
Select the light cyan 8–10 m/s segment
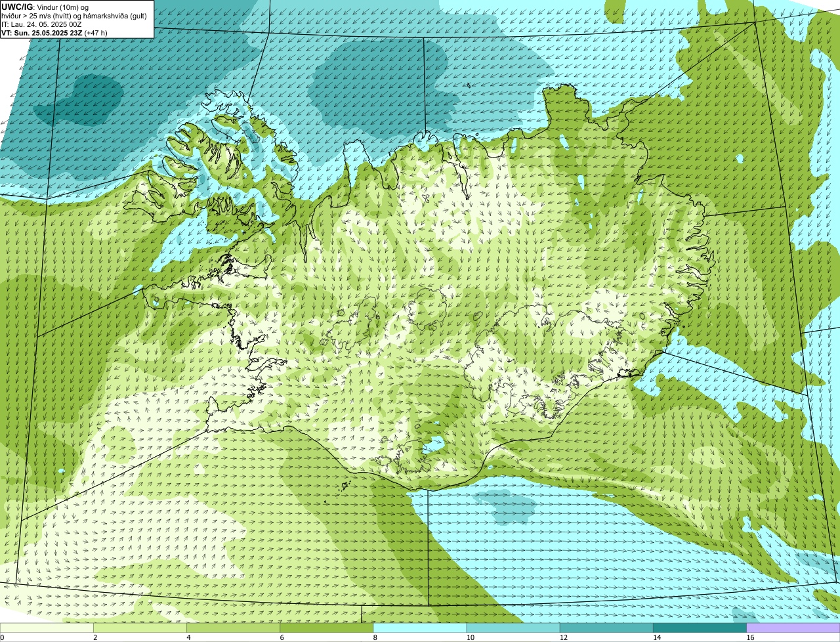point(420,628)
